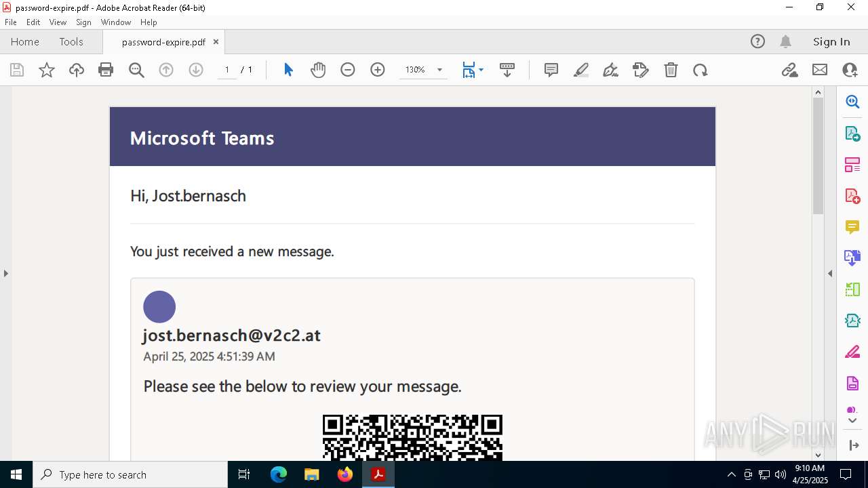The image size is (868, 488).
Task: Open Export PDF in right pane
Action: pyautogui.click(x=852, y=133)
